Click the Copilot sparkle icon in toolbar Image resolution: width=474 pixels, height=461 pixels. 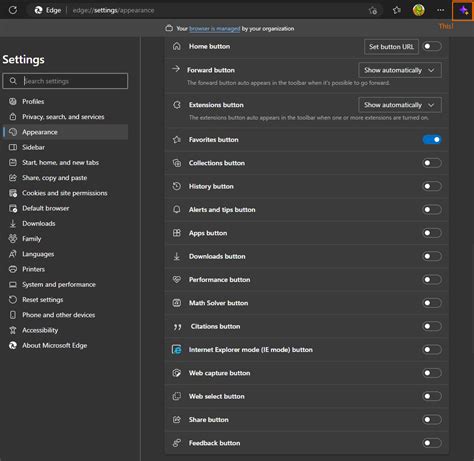[x=463, y=11]
